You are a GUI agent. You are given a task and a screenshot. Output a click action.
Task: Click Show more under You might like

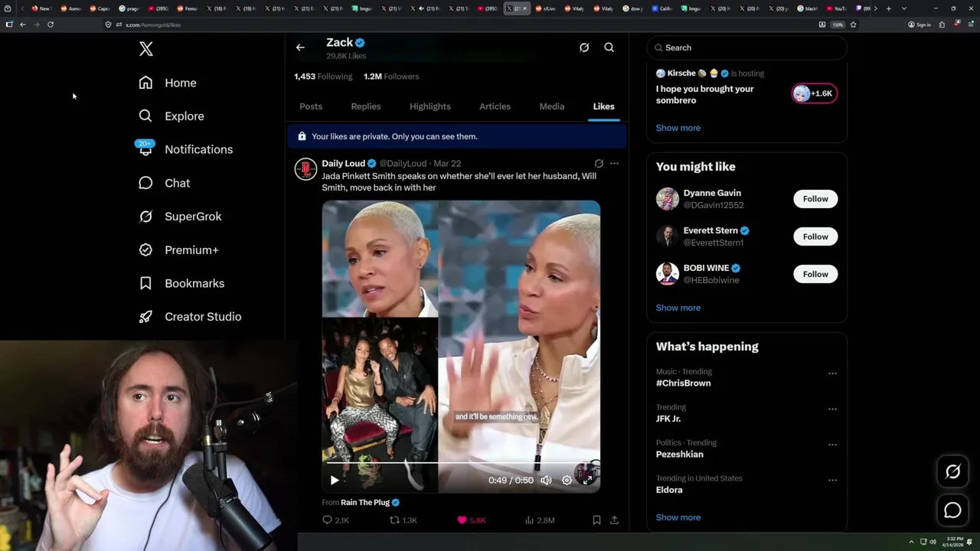coord(678,308)
